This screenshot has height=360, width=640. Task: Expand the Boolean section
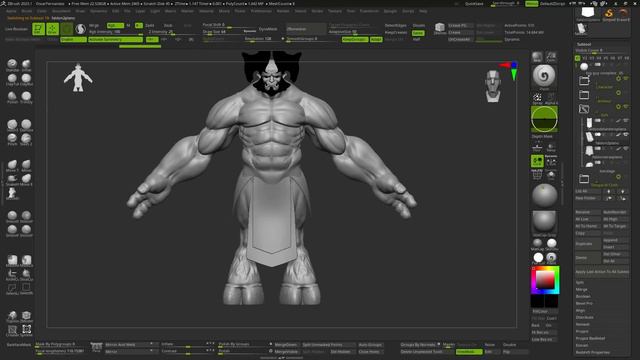click(583, 296)
